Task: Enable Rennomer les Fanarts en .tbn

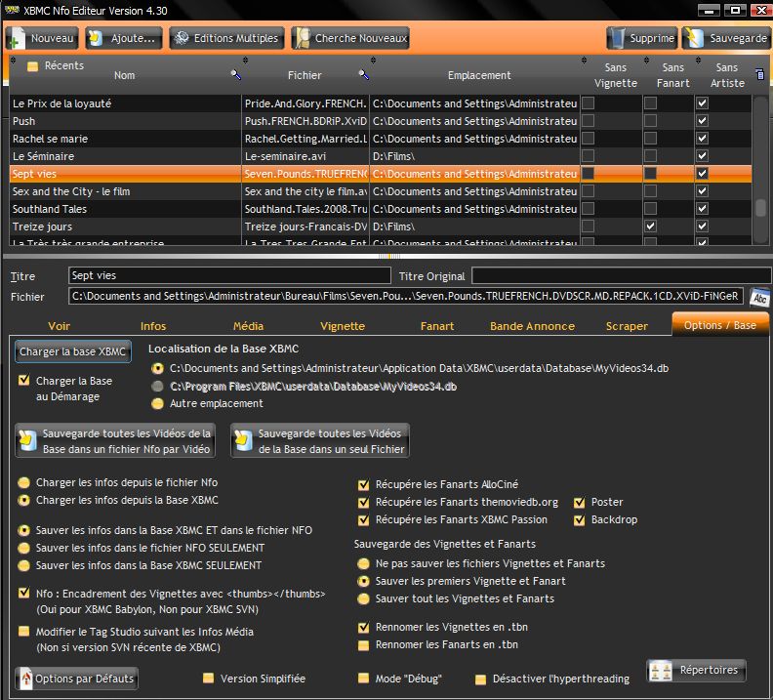Action: pos(363,644)
